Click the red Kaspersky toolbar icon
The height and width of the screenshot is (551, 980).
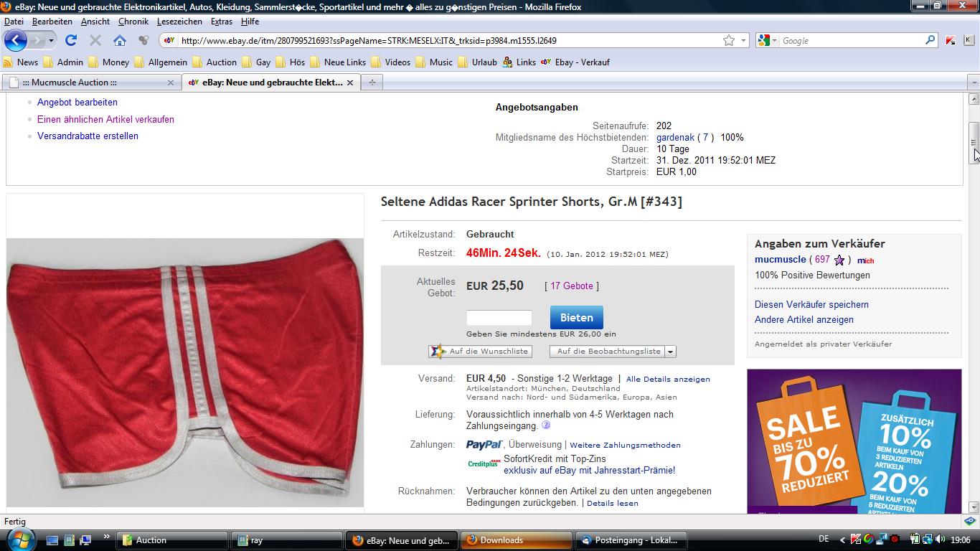click(951, 41)
